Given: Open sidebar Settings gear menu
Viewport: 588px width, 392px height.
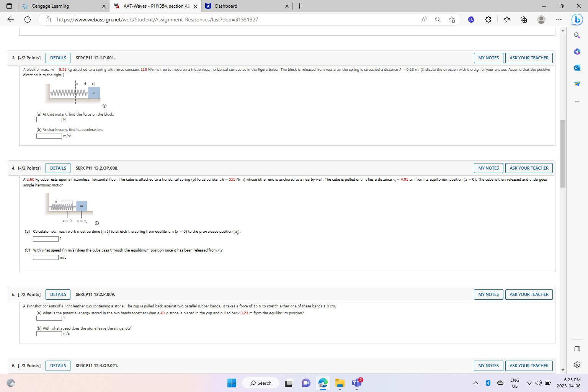Looking at the screenshot, I should pos(577,364).
